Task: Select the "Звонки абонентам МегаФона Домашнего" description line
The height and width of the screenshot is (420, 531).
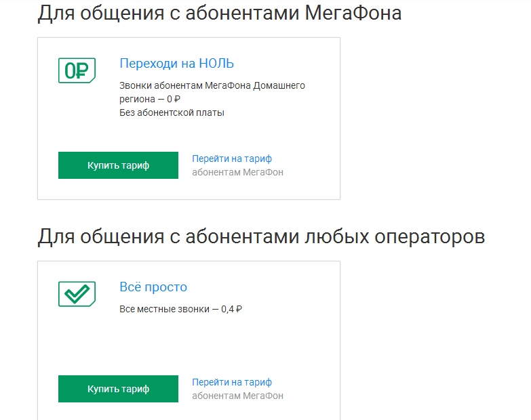Action: coord(212,85)
